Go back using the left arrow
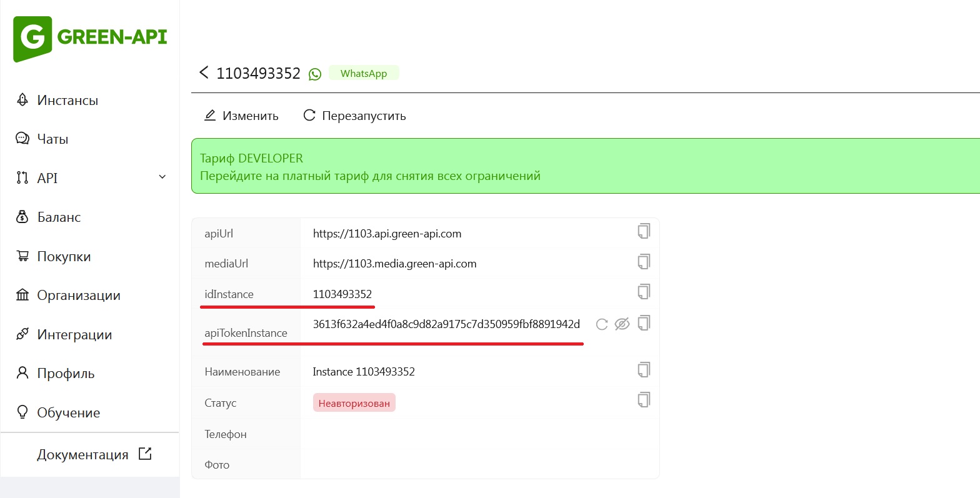980x498 pixels. (x=204, y=72)
